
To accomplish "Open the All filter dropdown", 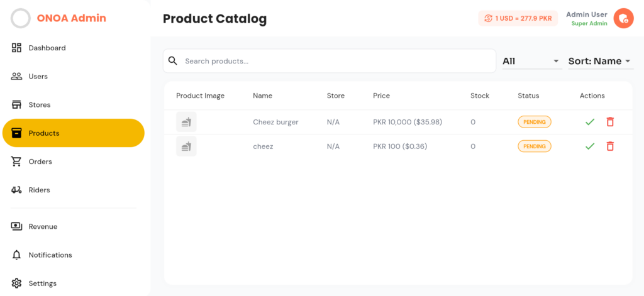I will coord(532,61).
